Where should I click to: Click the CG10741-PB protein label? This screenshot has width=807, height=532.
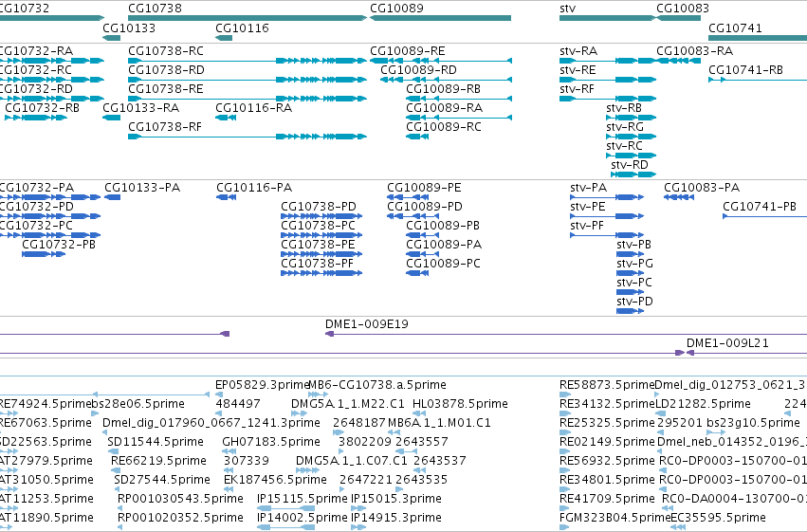tap(760, 207)
